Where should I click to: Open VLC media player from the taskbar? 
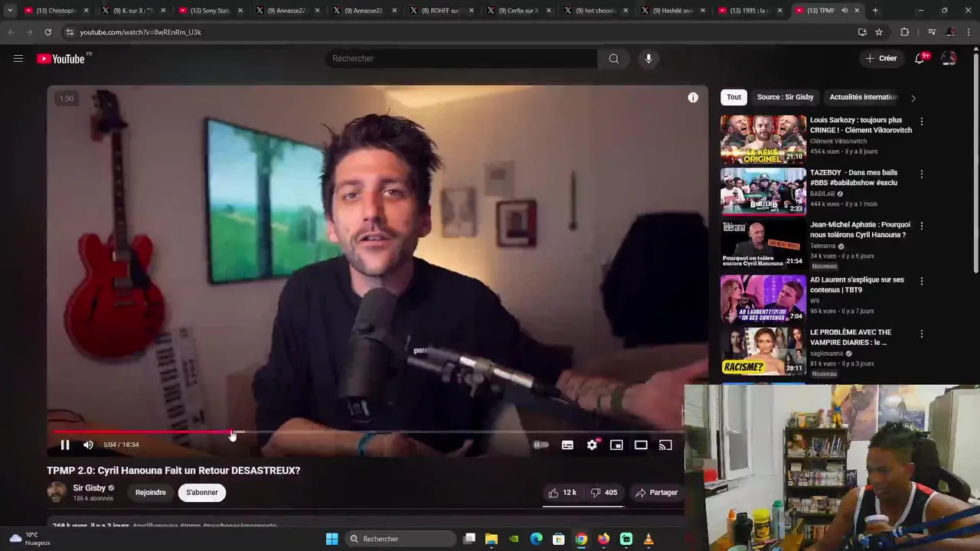(x=648, y=539)
